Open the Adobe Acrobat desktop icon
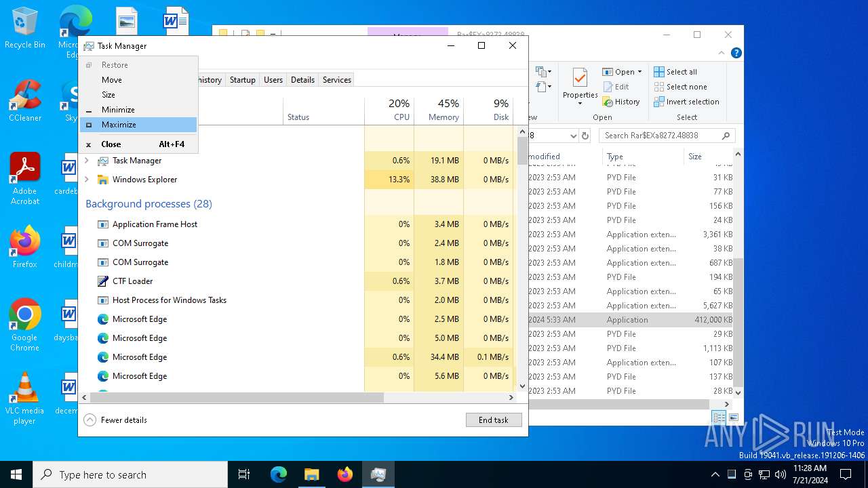The height and width of the screenshot is (488, 868). tap(25, 179)
